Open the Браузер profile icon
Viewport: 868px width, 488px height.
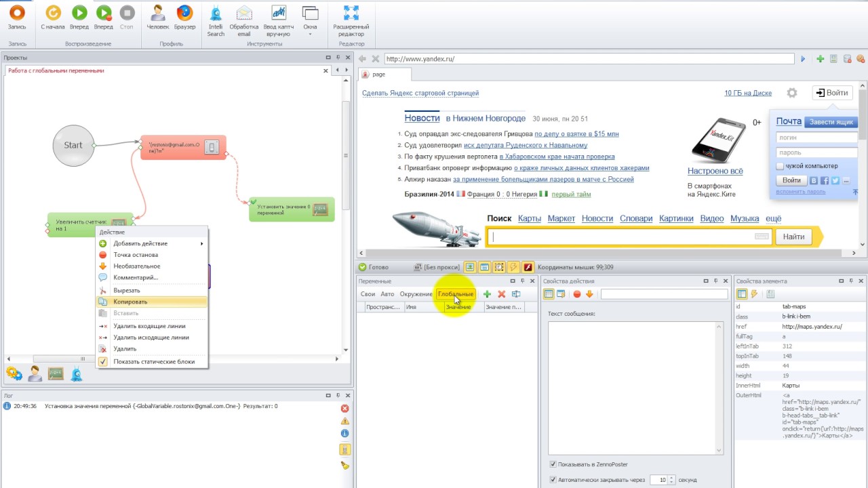(184, 18)
